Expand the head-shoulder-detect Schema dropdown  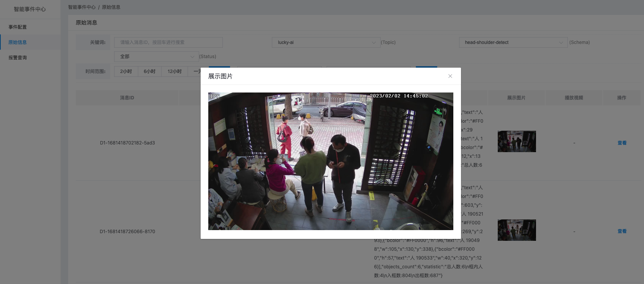click(x=513, y=42)
